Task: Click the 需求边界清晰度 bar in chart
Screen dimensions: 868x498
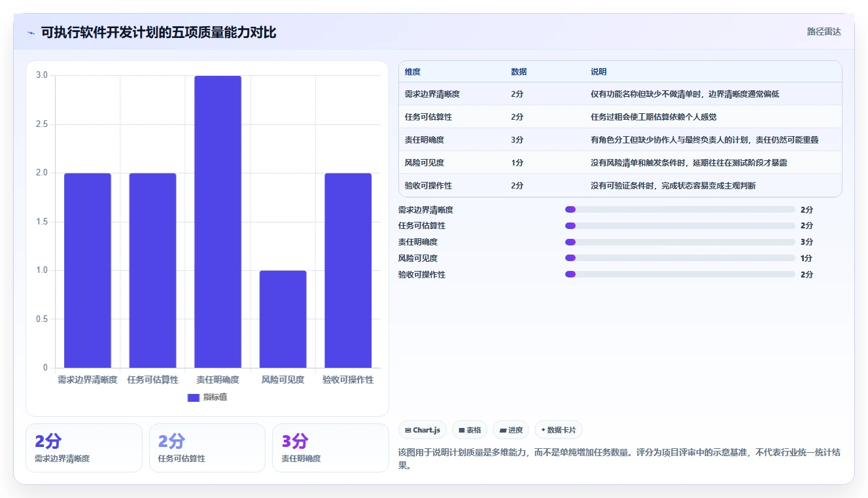Action: tap(88, 270)
